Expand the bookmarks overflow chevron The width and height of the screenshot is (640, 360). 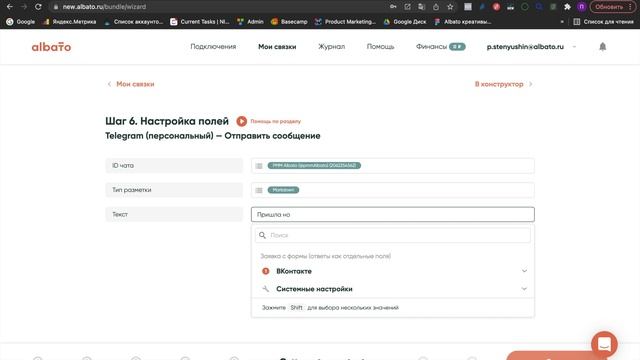coord(562,22)
